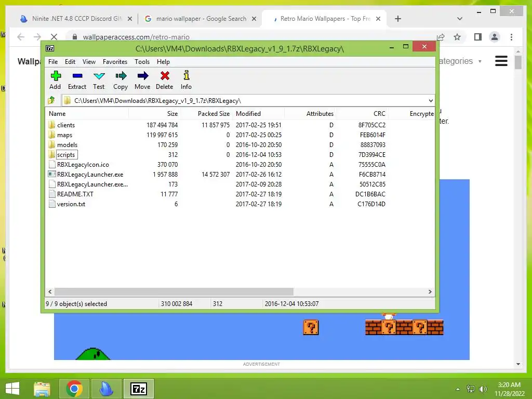532x399 pixels.
Task: Sort by the Packed Size column header
Action: pos(207,114)
